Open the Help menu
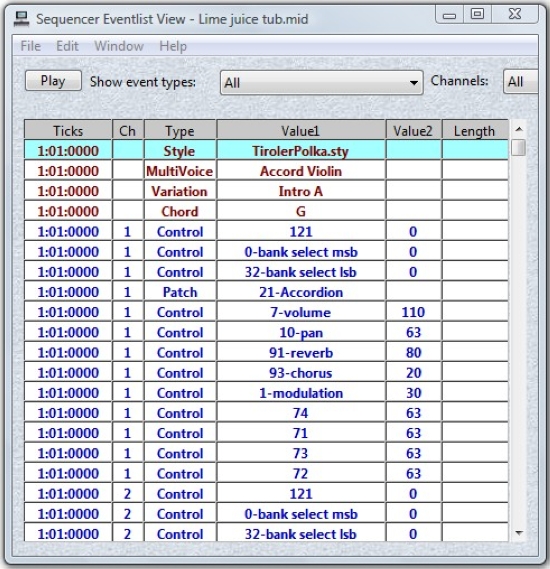550x569 pixels. (173, 46)
